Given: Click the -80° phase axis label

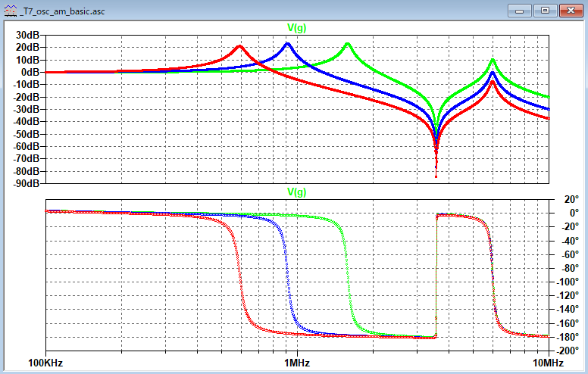Looking at the screenshot, I should click(x=570, y=268).
